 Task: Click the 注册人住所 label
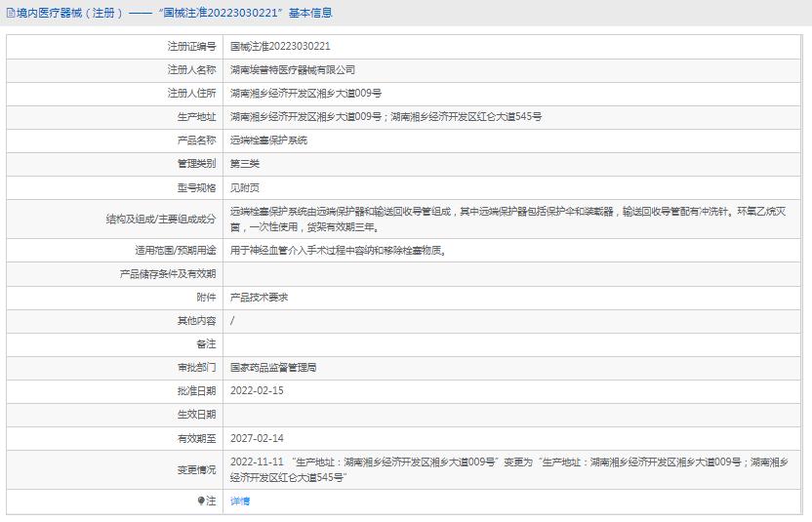click(x=191, y=94)
